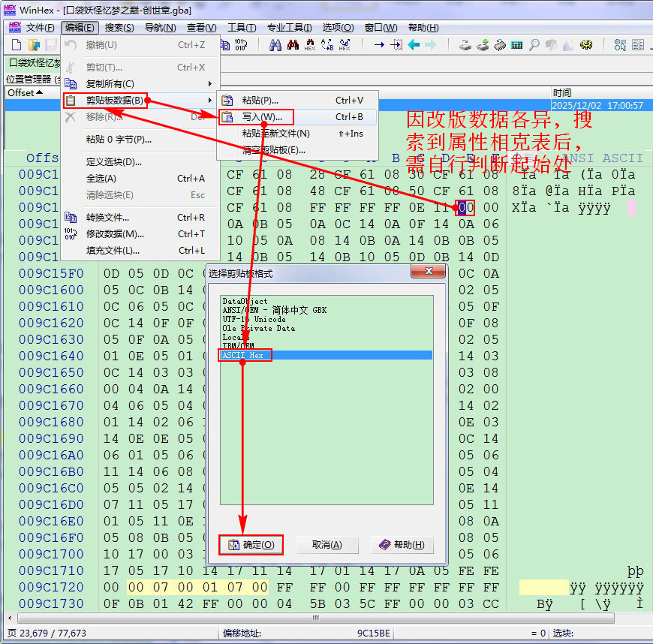The image size is (653, 644).
Task: Click the Replace text toolbar icon
Action: (x=327, y=44)
